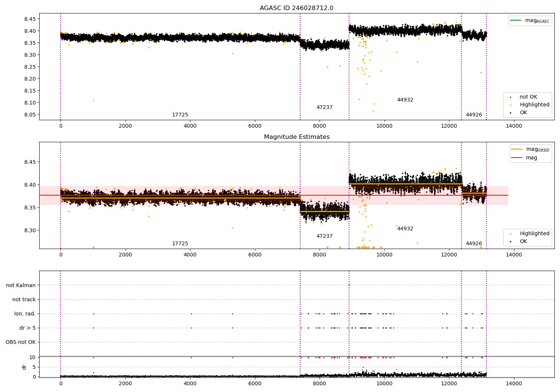This screenshot has width=560, height=392.
Task: Click the 'not track' row label
Action: 24,299
